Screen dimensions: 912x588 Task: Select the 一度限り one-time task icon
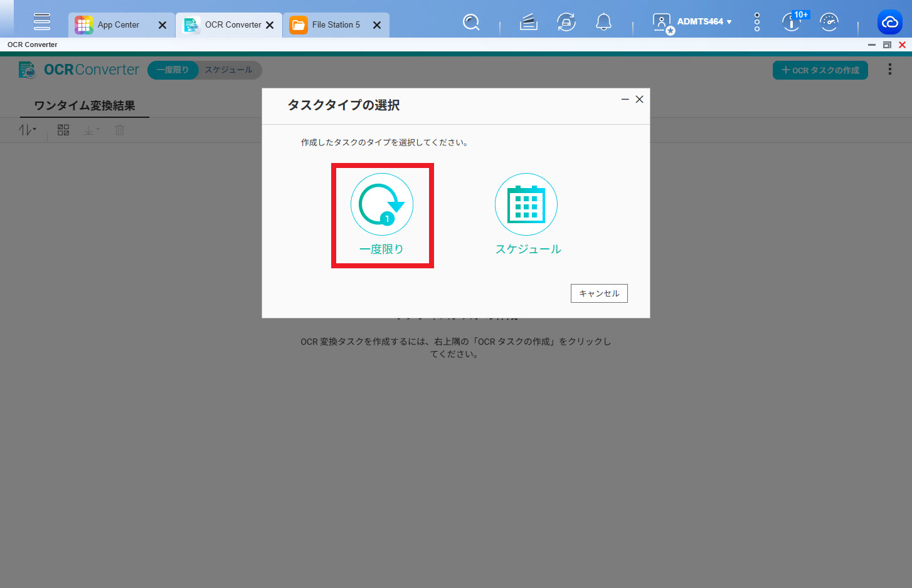click(381, 205)
